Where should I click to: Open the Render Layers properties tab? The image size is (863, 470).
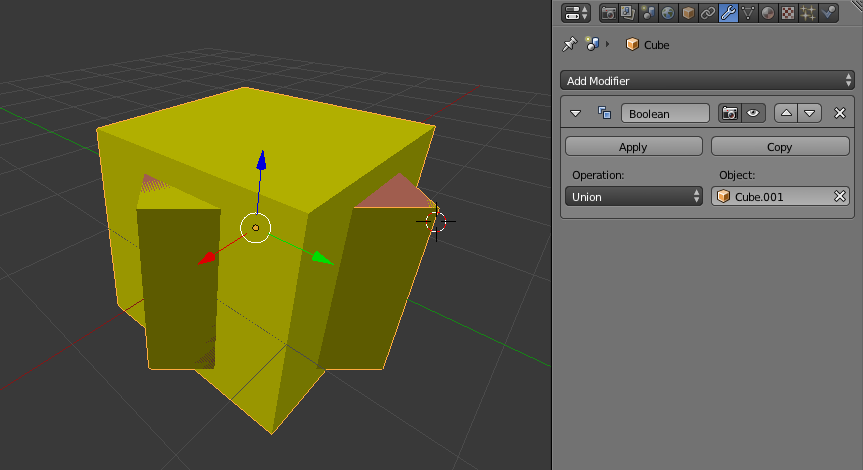pyautogui.click(x=628, y=13)
